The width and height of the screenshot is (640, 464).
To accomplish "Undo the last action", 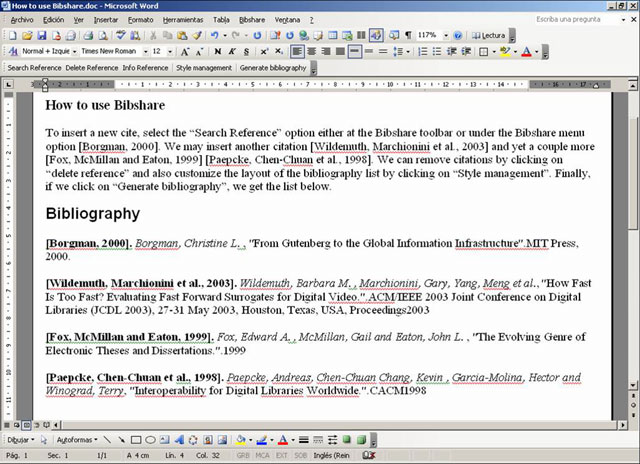I will [215, 36].
